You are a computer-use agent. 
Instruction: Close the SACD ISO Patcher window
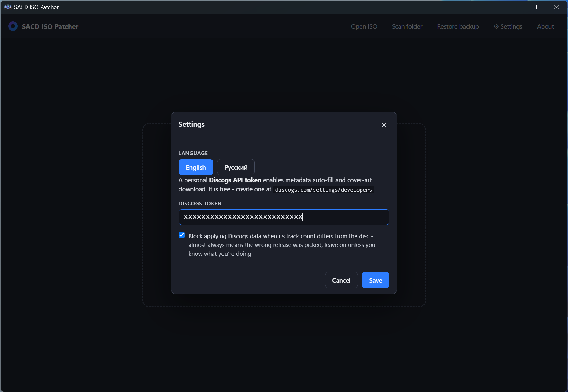click(x=556, y=7)
